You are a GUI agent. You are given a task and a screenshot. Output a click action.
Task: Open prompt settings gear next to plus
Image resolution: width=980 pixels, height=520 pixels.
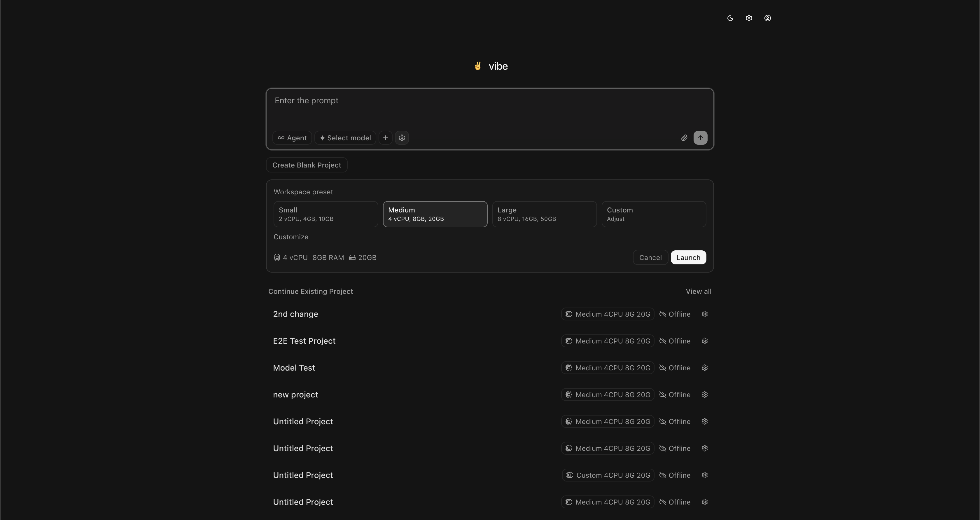(402, 138)
